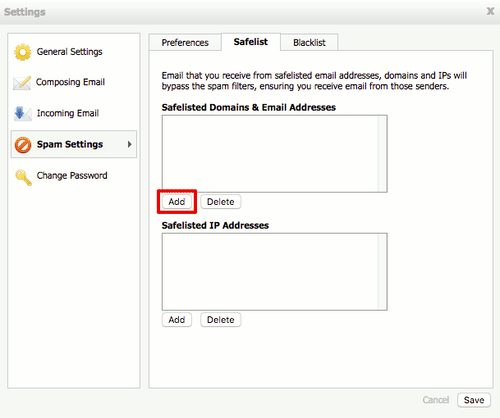Close the Settings dialog with X
Screen dimensions: 500x418
tap(490, 11)
